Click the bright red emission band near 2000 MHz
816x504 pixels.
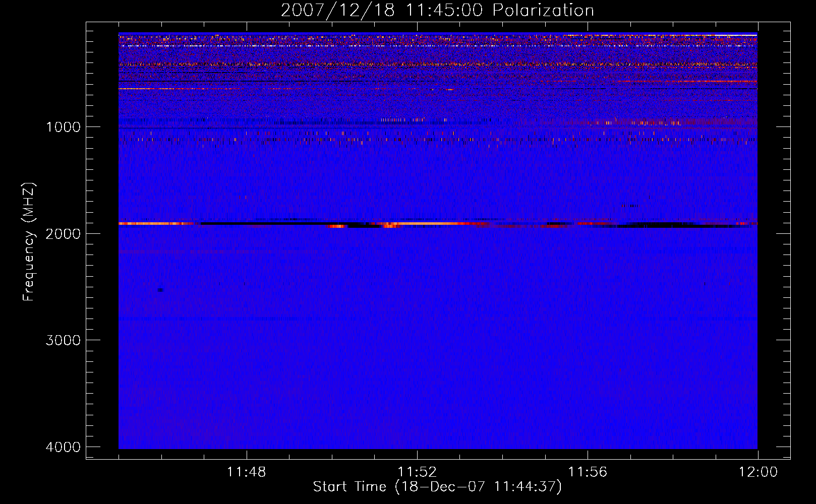438,224
